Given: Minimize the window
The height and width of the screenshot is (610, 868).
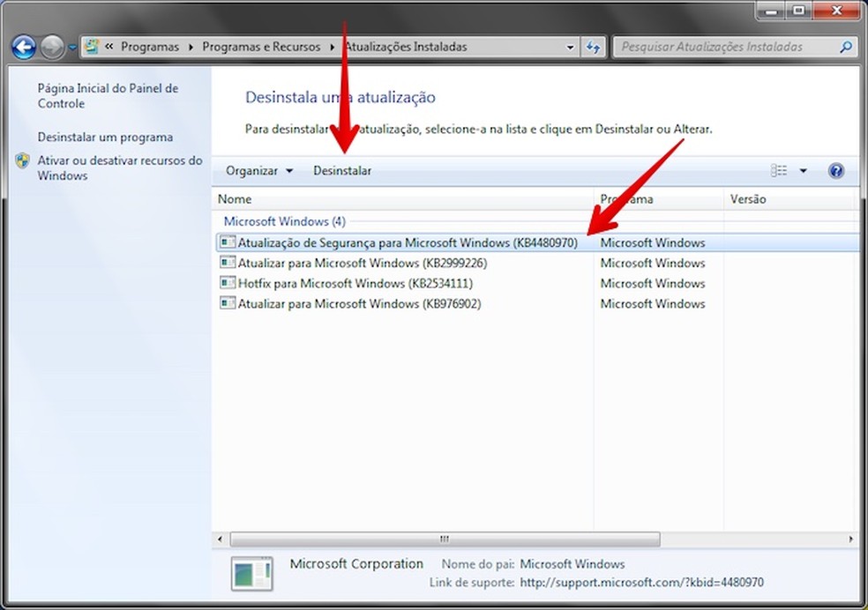Looking at the screenshot, I should [x=771, y=11].
